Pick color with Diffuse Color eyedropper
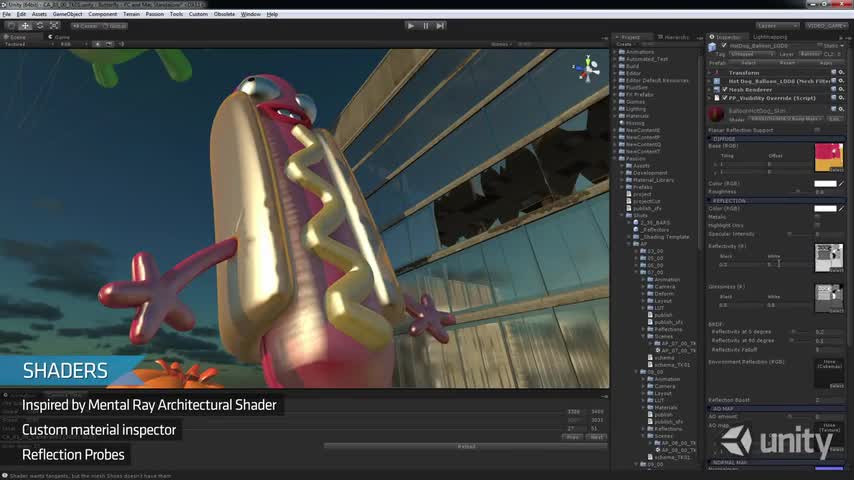854x480 pixels. [841, 184]
